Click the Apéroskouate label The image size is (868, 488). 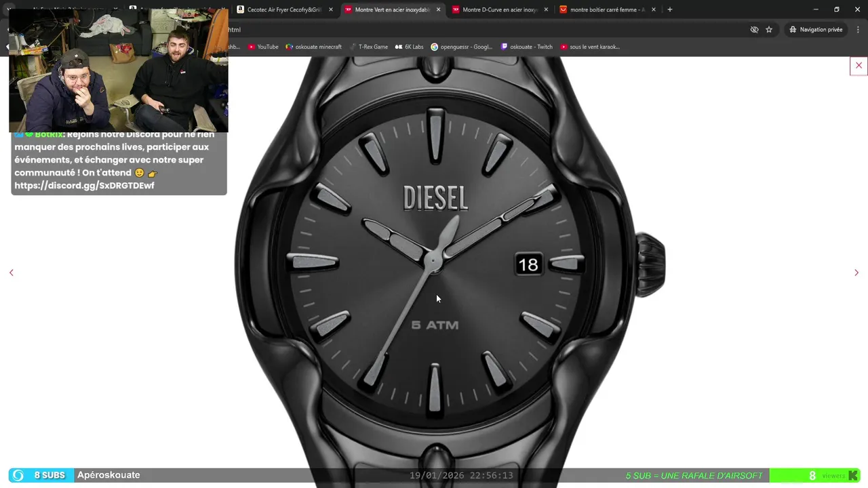click(108, 475)
